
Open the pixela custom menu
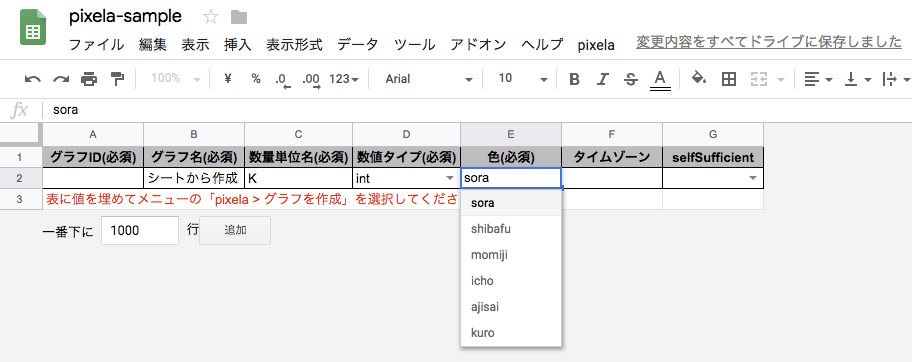point(596,45)
